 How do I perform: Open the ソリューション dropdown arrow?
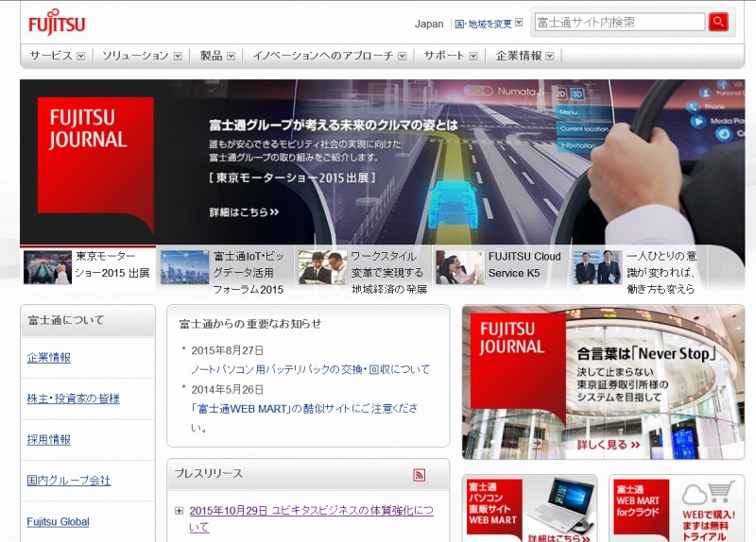[x=178, y=56]
